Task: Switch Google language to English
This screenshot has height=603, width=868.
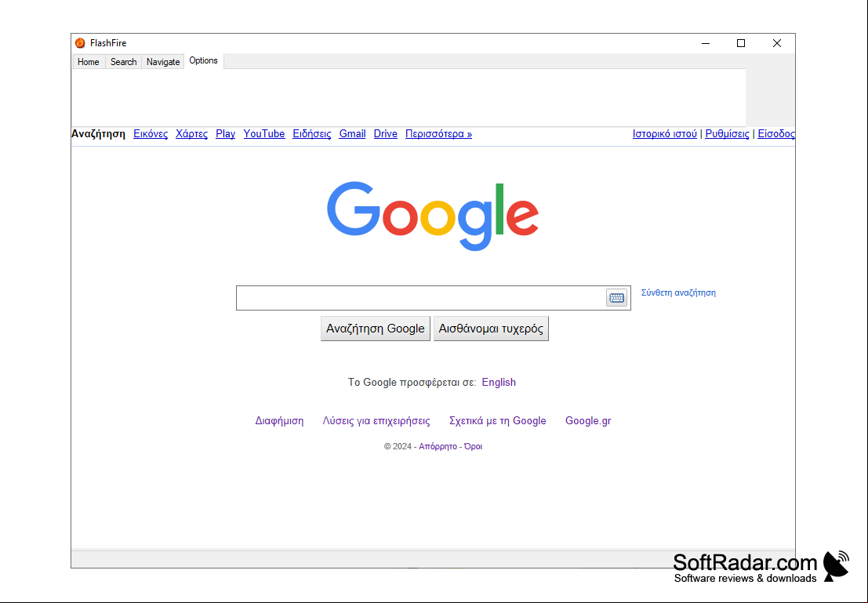Action: 499,382
